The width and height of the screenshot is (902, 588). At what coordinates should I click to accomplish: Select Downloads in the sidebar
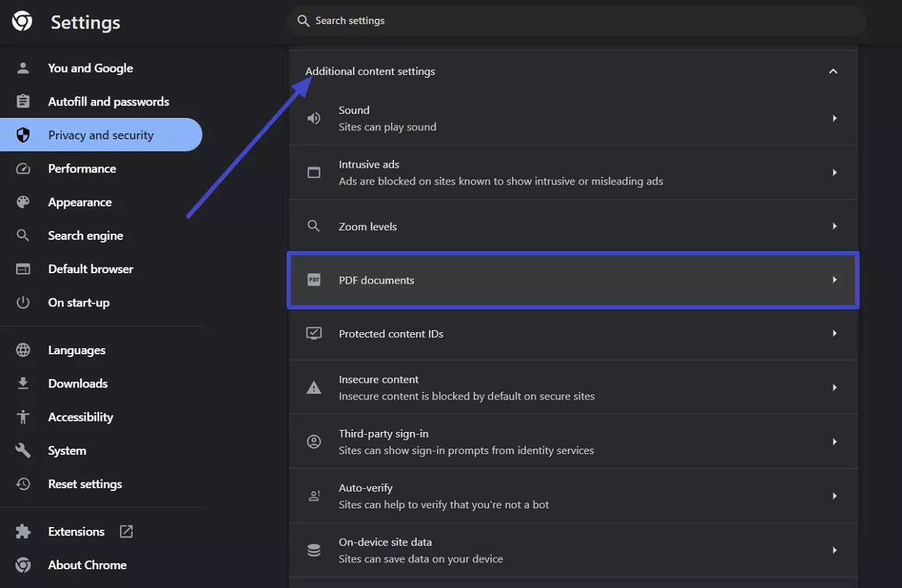(x=78, y=383)
